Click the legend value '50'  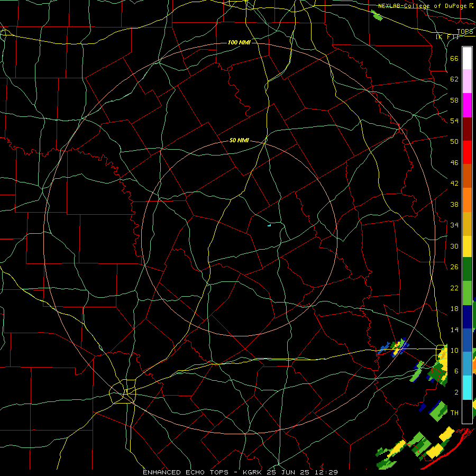click(x=454, y=141)
